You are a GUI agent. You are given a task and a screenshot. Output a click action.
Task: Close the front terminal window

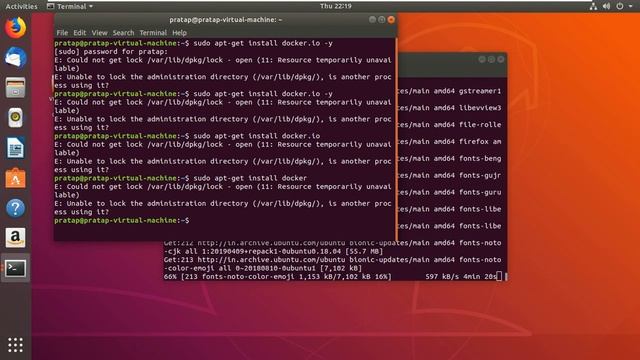(x=391, y=20)
